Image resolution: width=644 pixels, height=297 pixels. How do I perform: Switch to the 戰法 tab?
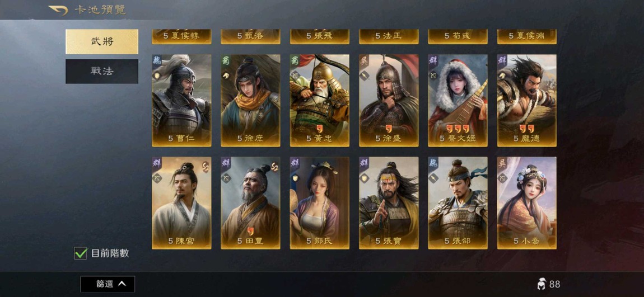tap(102, 71)
